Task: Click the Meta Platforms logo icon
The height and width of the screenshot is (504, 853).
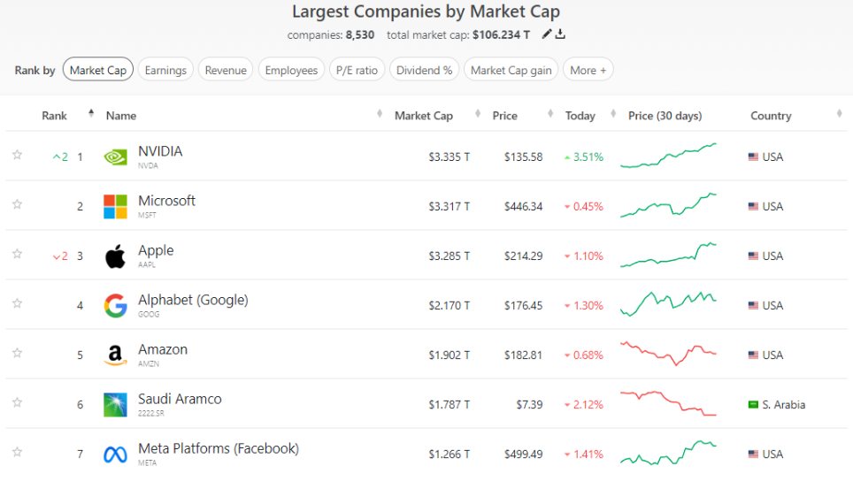Action: 115,454
